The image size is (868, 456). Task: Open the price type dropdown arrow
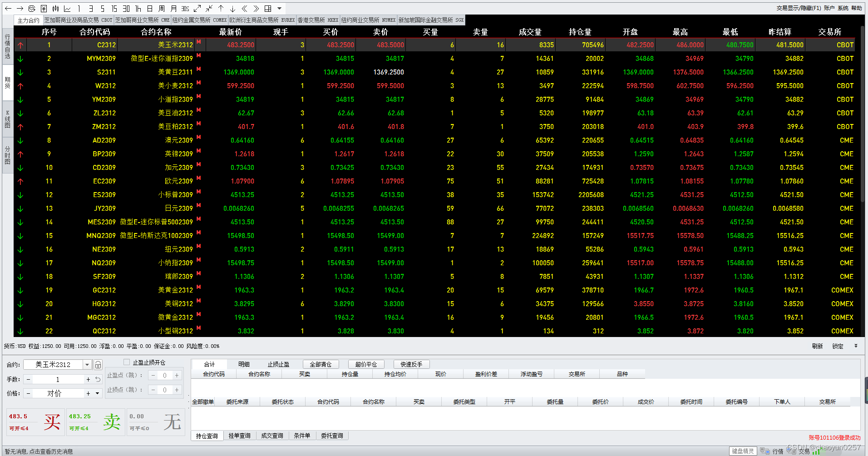coord(97,393)
